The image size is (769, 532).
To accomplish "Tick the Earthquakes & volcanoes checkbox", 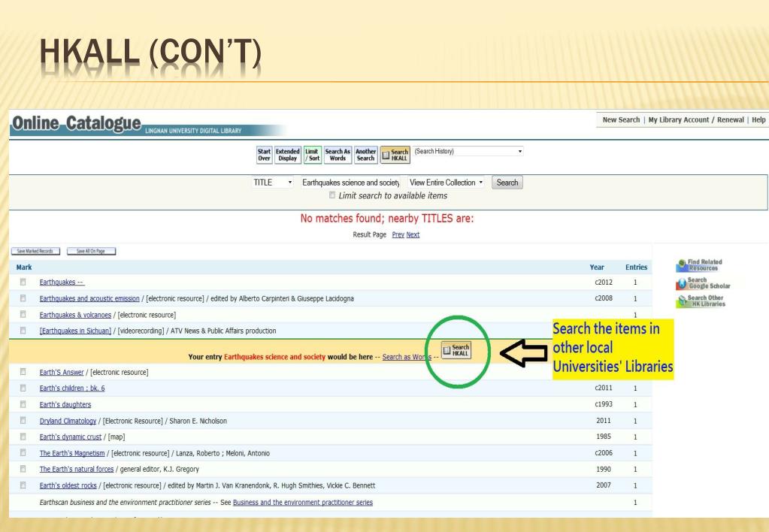I will click(x=23, y=314).
